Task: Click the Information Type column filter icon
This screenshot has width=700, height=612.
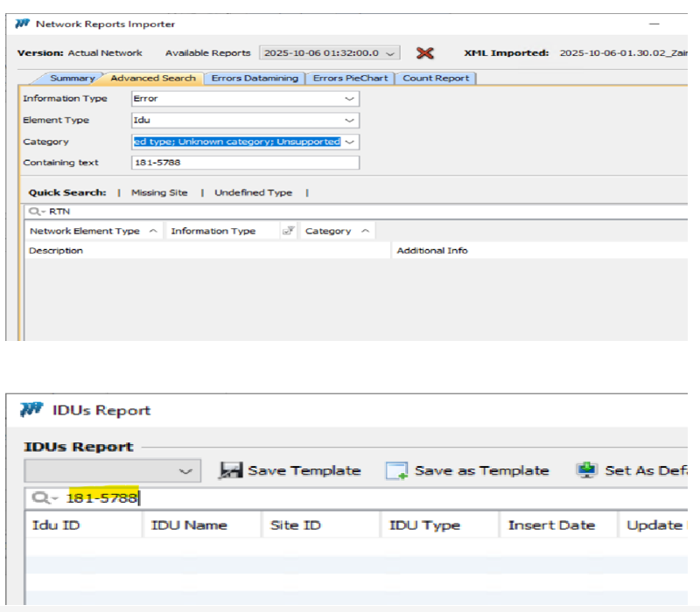Action: 289,231
